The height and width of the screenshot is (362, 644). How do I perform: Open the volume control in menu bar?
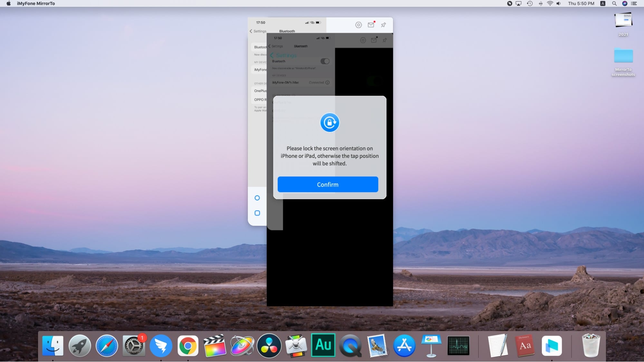(x=559, y=4)
